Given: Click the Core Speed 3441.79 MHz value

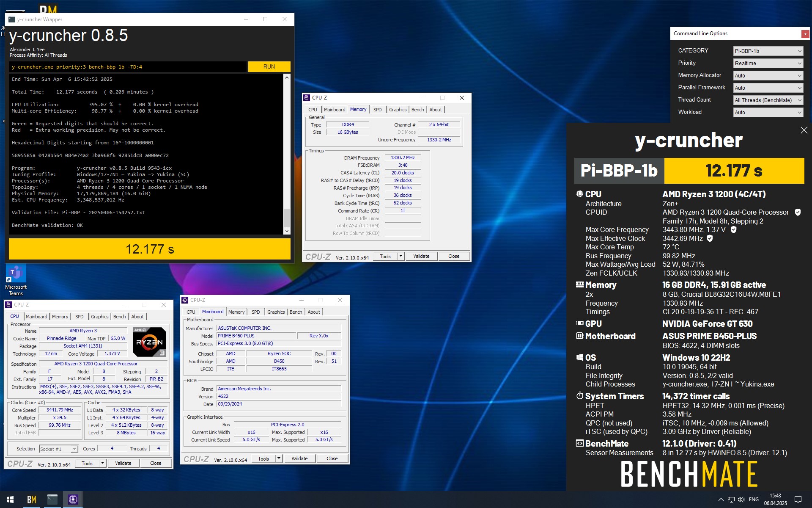Looking at the screenshot, I should 60,410.
